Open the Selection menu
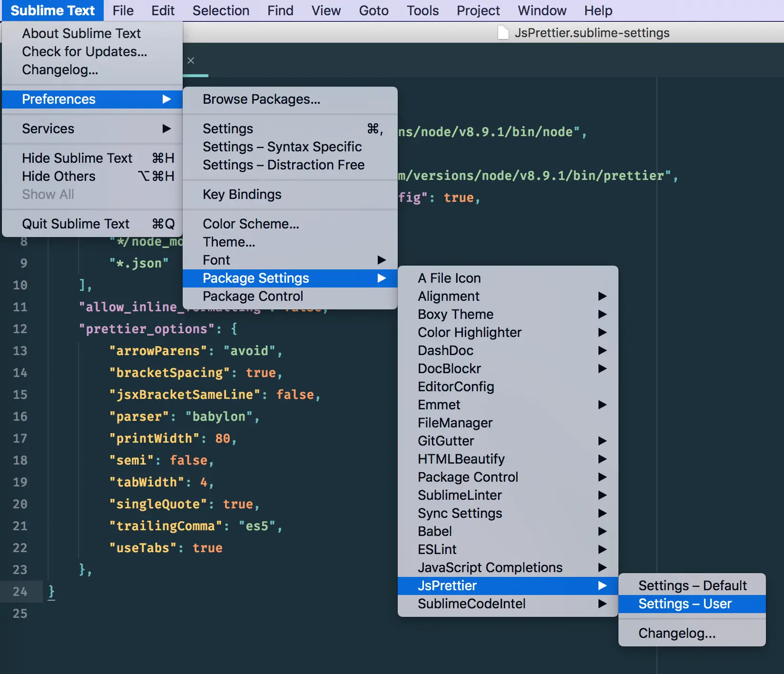The height and width of the screenshot is (674, 784). [x=221, y=10]
